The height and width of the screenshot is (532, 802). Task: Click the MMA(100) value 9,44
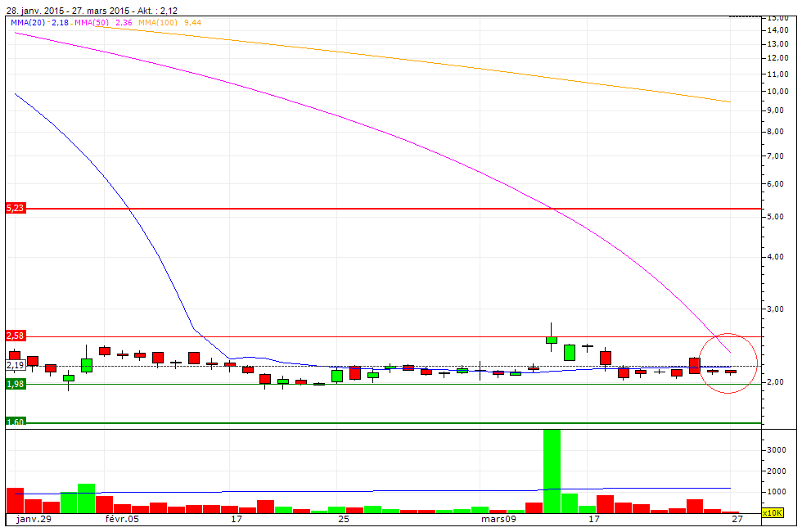(193, 23)
